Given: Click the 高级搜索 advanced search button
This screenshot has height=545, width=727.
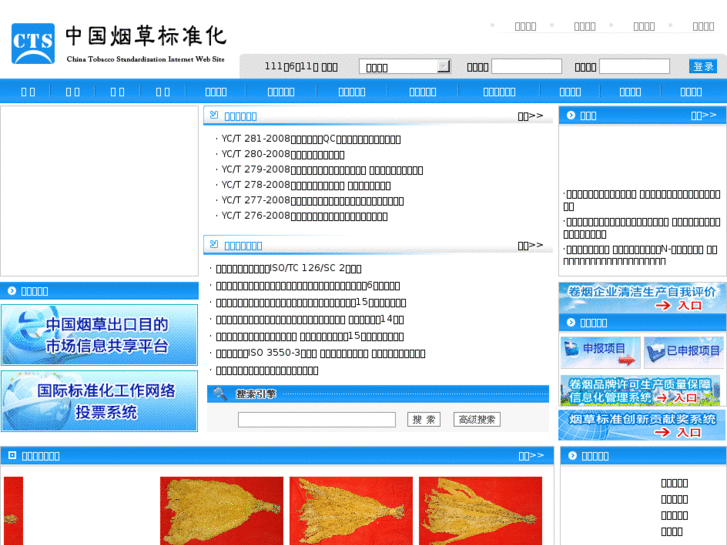Looking at the screenshot, I should click(477, 420).
